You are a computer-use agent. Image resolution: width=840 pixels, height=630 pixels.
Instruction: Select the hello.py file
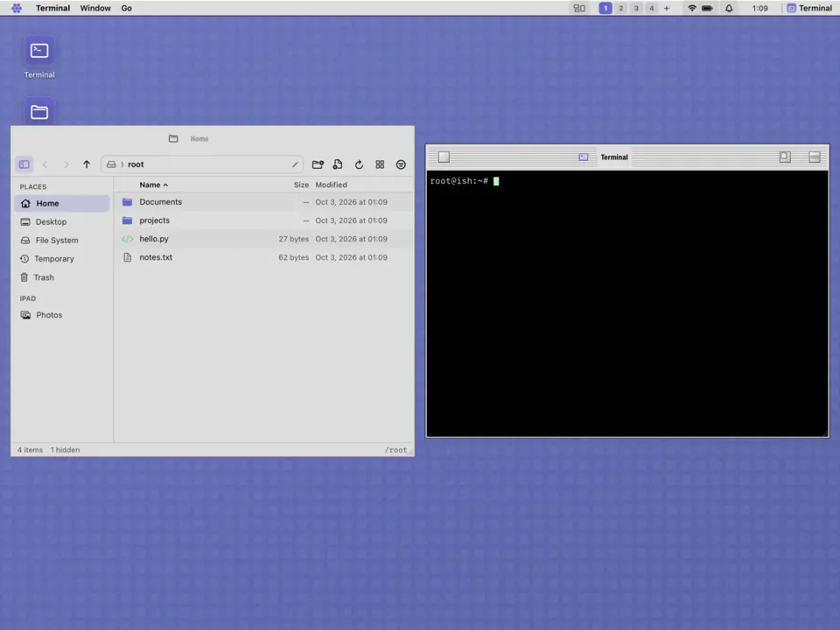[x=264, y=239]
